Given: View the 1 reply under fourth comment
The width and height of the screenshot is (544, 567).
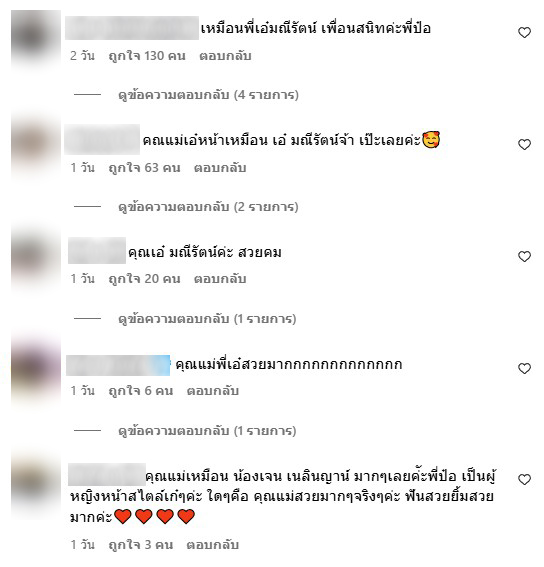Looking at the screenshot, I should (x=207, y=431).
